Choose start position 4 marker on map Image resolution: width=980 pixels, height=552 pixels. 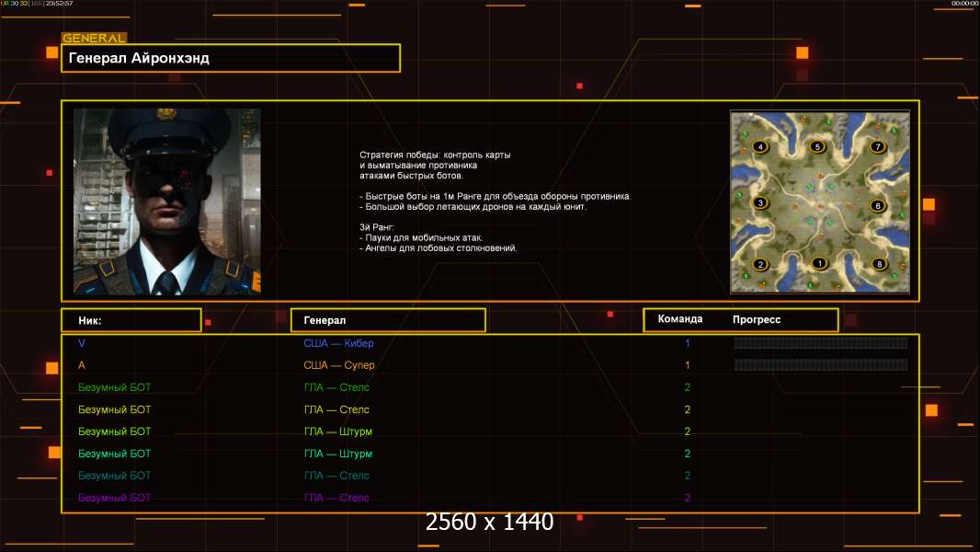[x=760, y=147]
